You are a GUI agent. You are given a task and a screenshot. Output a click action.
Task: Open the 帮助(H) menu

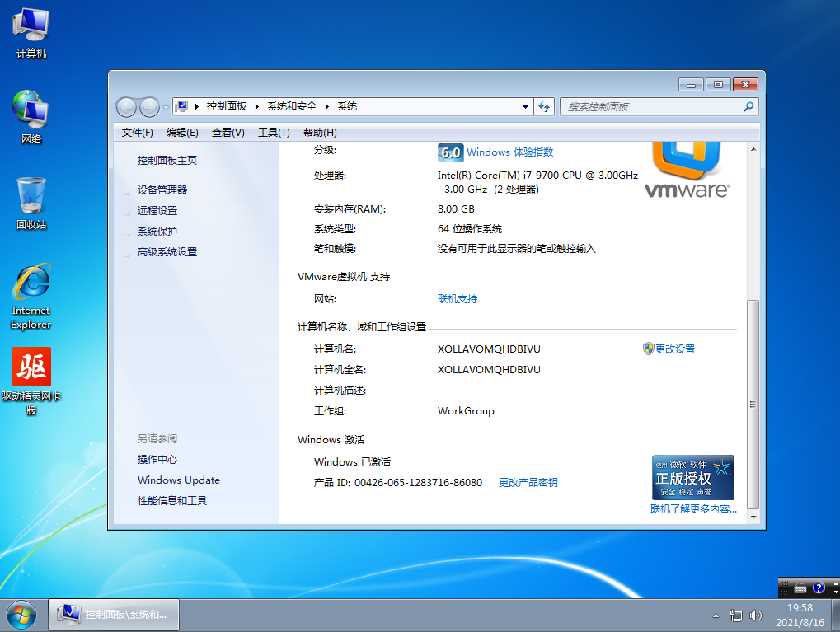320,133
